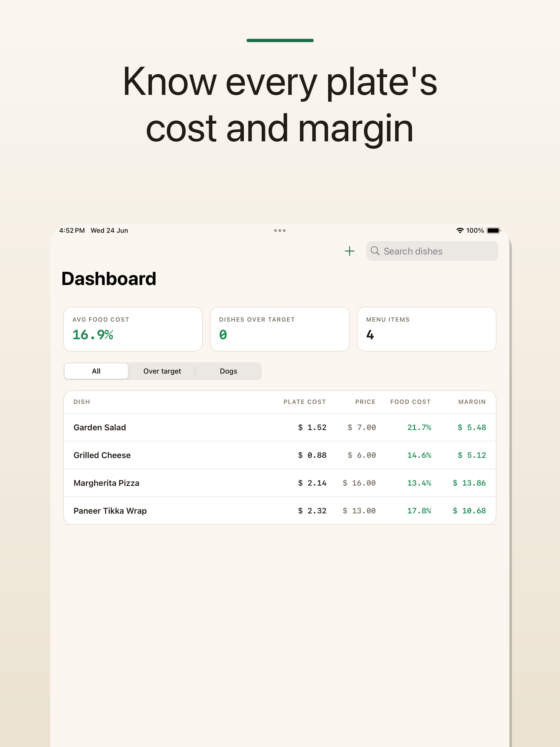The image size is (560, 747).
Task: Click the FOOD COST column header
Action: coord(411,402)
